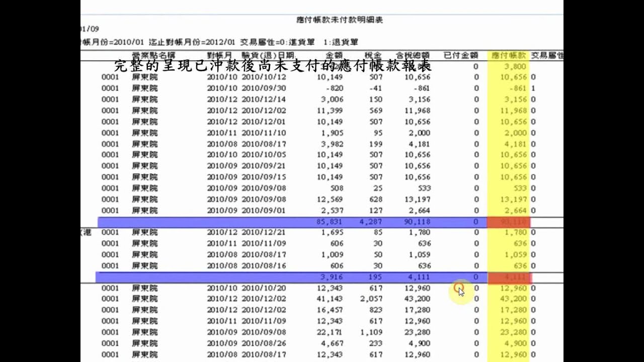Select the 2010/09/21 date cell
644x362 pixels.
264,165
